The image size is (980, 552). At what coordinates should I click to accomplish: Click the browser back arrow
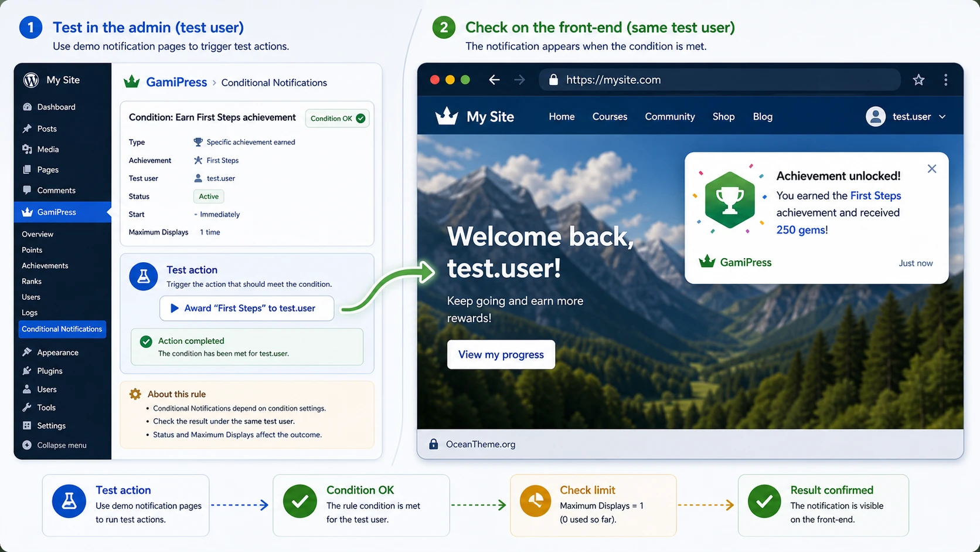[494, 80]
